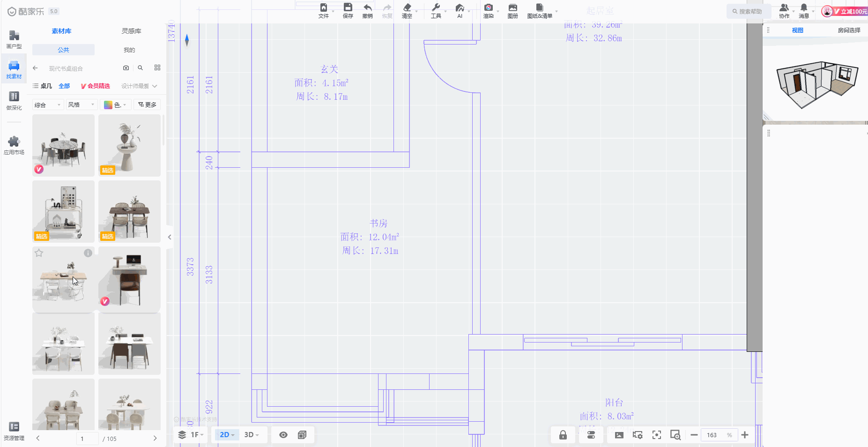Click the 撤销 (Undo) arrow icon

pos(367,8)
